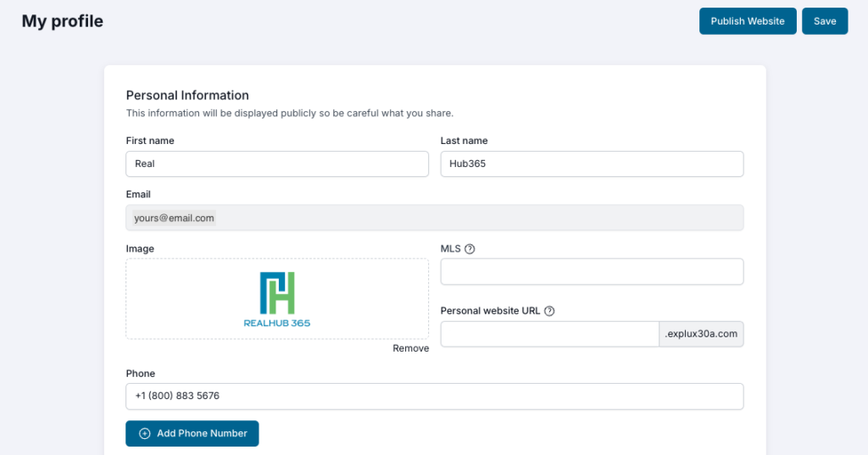Image resolution: width=868 pixels, height=455 pixels.
Task: Click the Personal website URL help icon
Action: [x=549, y=311]
